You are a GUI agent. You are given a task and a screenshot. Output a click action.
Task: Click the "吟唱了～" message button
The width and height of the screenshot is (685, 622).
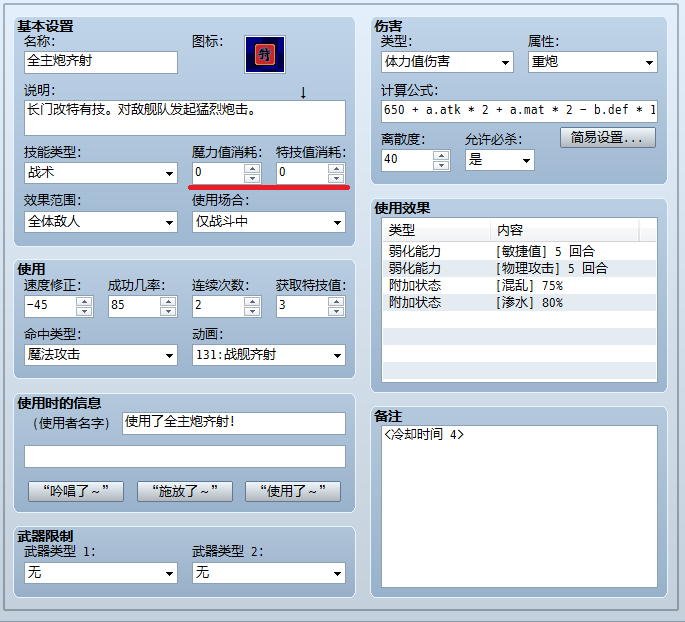pos(76,491)
